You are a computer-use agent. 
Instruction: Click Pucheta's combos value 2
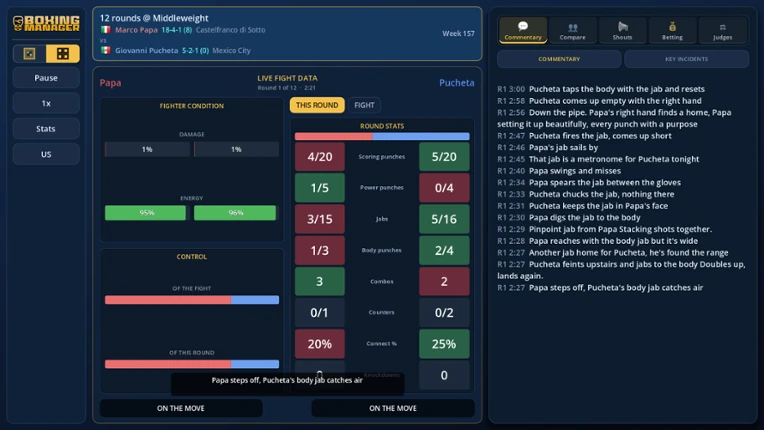[x=444, y=281]
